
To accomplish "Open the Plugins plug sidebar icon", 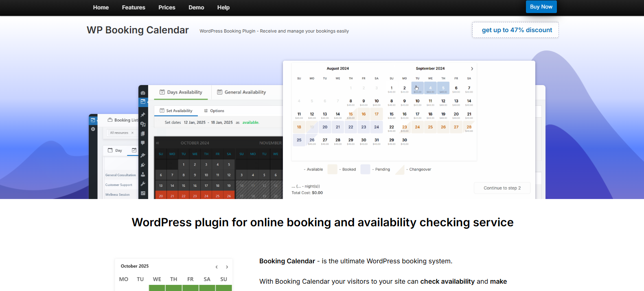I will [143, 165].
